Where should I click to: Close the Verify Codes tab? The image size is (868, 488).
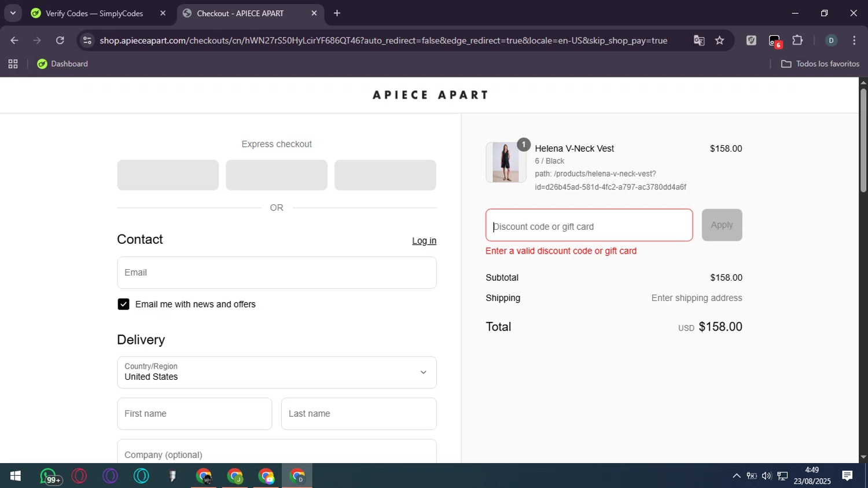coord(163,13)
